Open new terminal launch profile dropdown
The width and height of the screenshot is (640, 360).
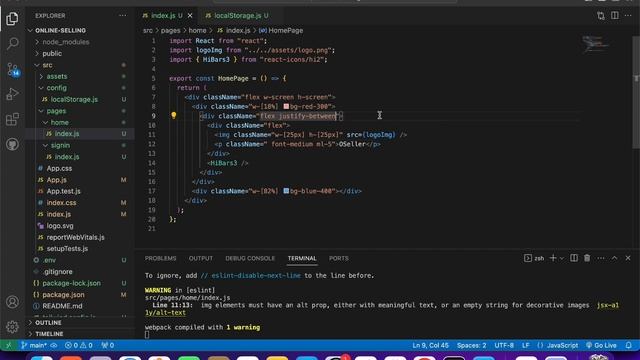[562, 258]
